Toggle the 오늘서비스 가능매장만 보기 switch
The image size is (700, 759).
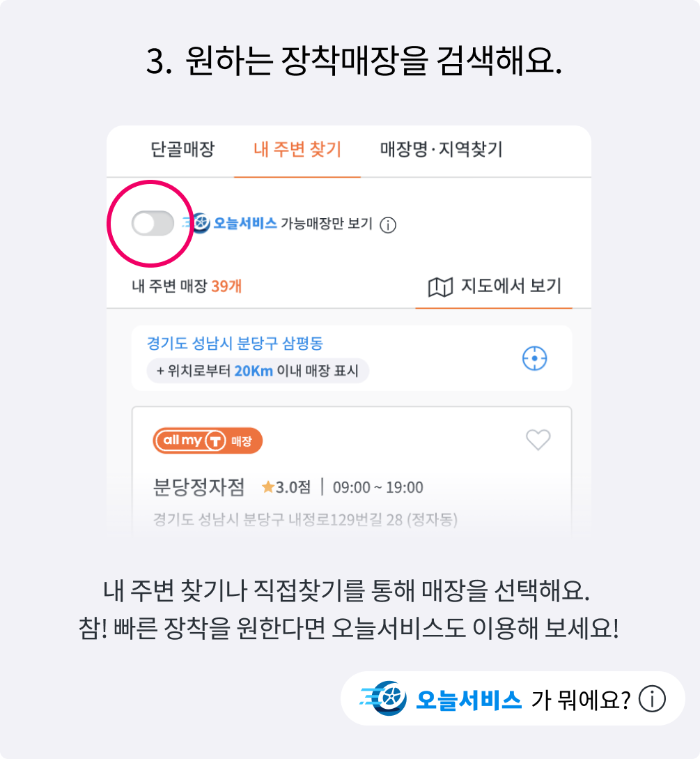[153, 224]
